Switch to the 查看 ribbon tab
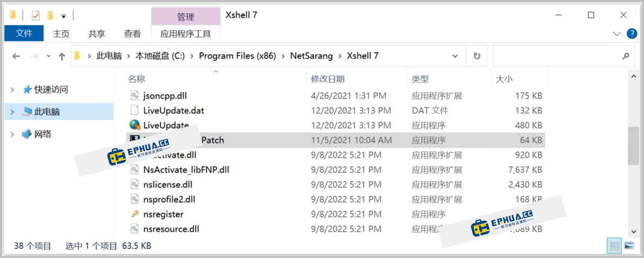Image resolution: width=644 pixels, height=258 pixels. [132, 34]
